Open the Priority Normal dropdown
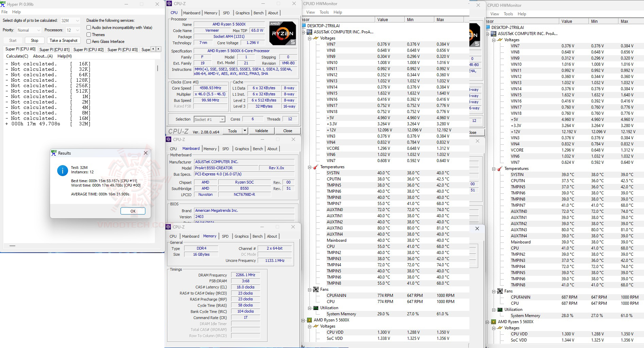The image size is (644, 348). click(x=29, y=30)
